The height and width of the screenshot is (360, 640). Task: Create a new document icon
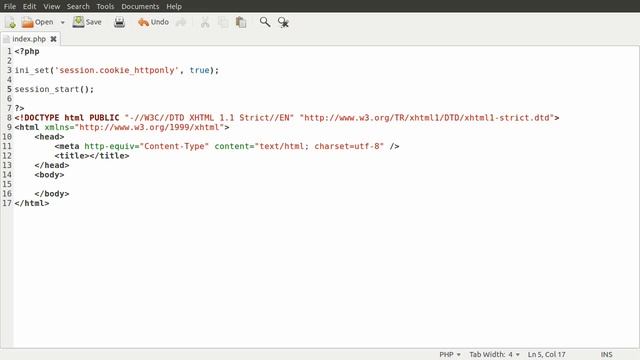click(10, 22)
